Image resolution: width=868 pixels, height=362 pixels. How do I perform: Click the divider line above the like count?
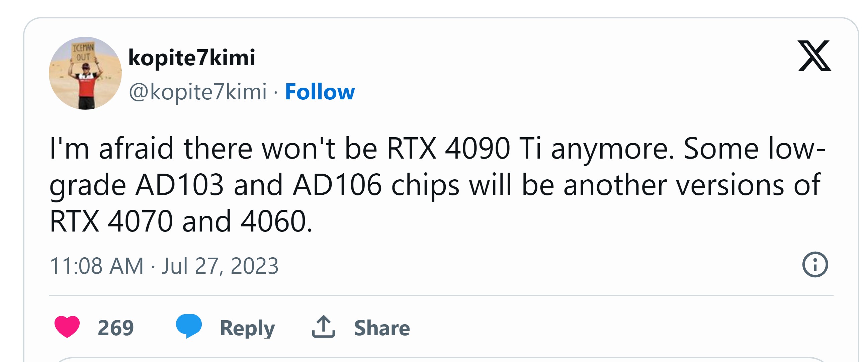pos(441,296)
